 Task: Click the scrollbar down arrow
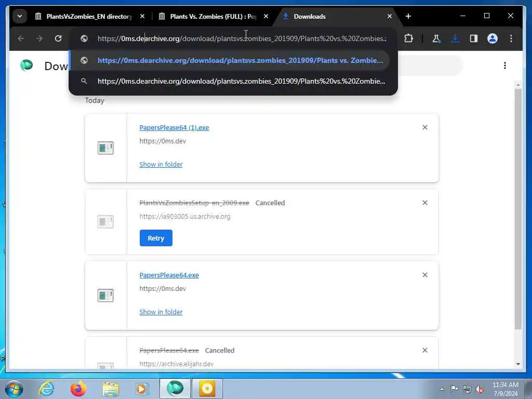[x=518, y=364]
